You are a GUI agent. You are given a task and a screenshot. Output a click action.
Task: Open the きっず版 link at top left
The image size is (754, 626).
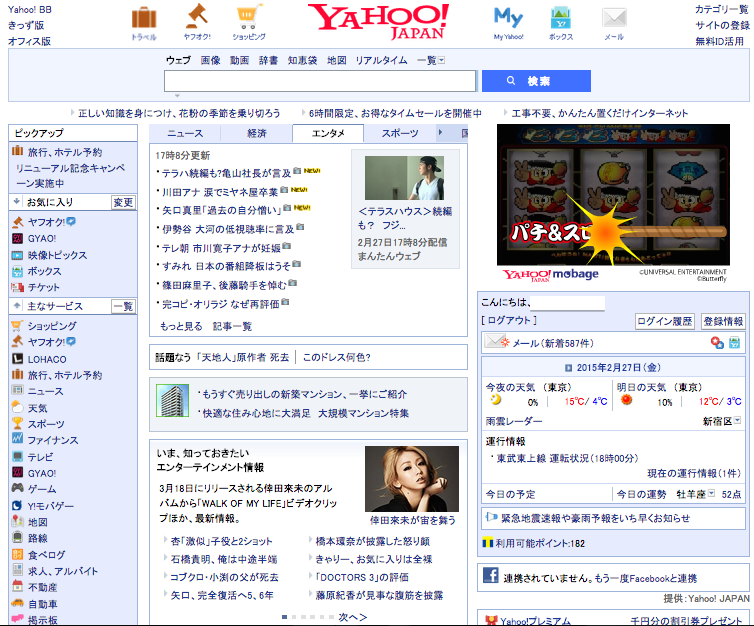pyautogui.click(x=26, y=25)
